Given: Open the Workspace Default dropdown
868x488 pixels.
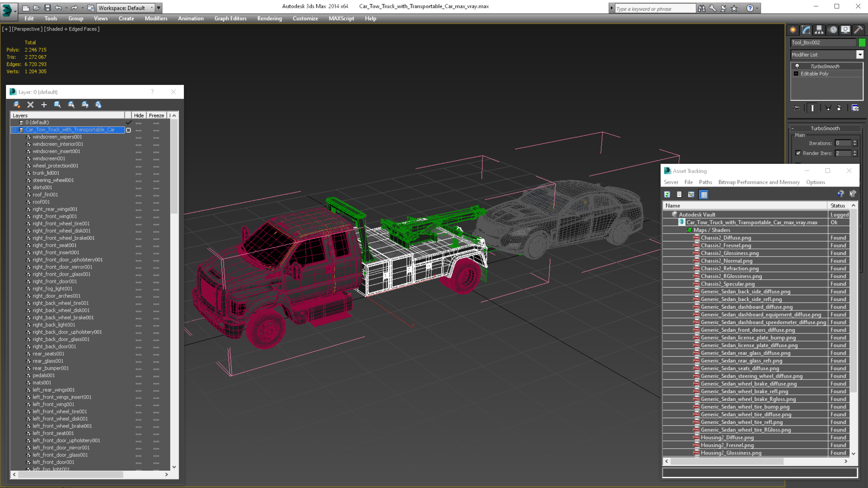Looking at the screenshot, I should pos(152,8).
